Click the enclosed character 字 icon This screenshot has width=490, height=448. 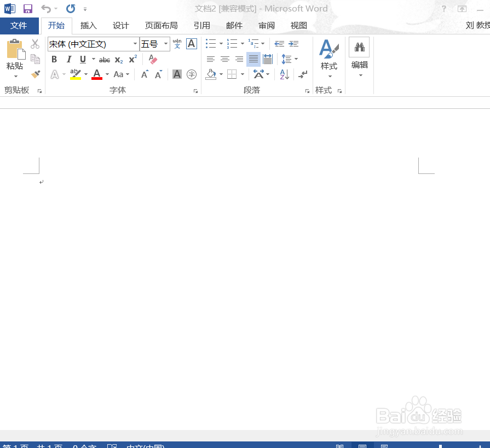(x=192, y=74)
